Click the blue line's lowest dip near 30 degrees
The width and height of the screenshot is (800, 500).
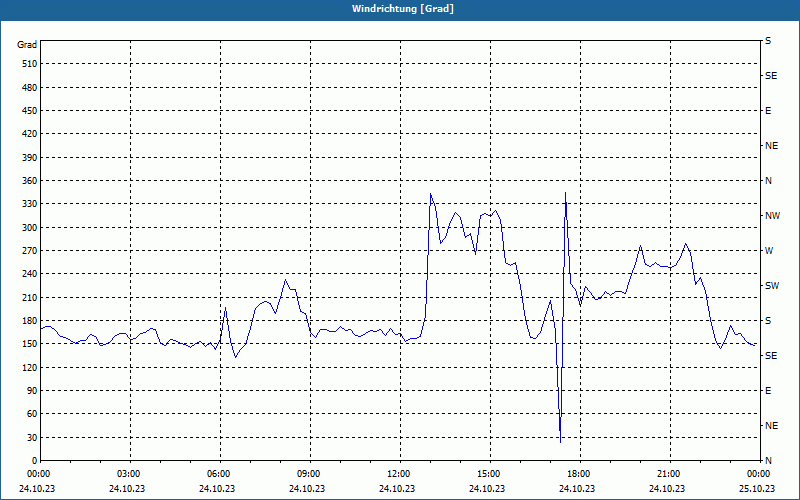[560, 441]
